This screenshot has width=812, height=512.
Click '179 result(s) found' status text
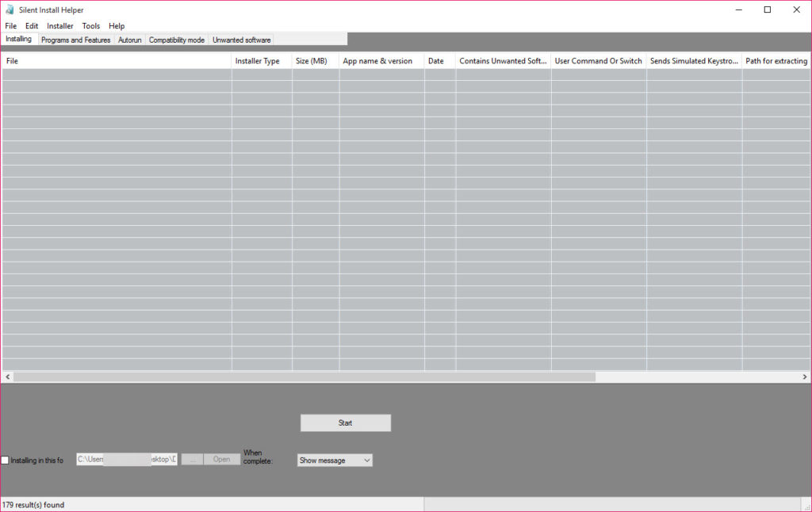(33, 505)
